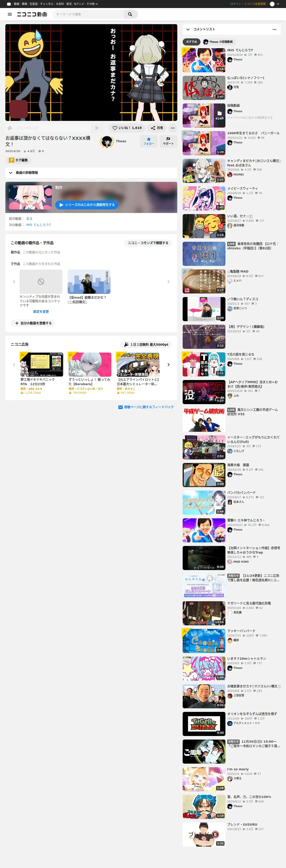Click the タグ編集 button

[x=18, y=160]
